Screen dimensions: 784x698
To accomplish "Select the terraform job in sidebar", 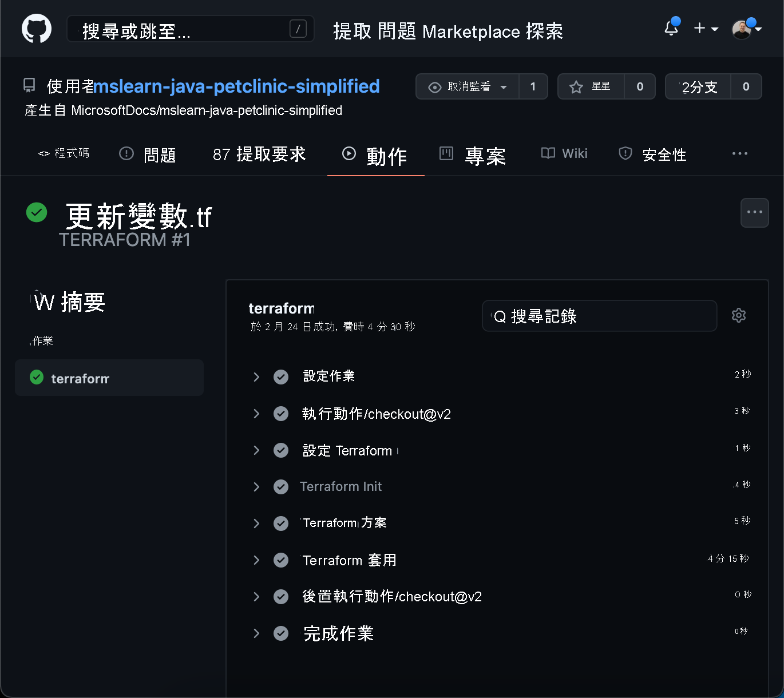I will pyautogui.click(x=109, y=378).
